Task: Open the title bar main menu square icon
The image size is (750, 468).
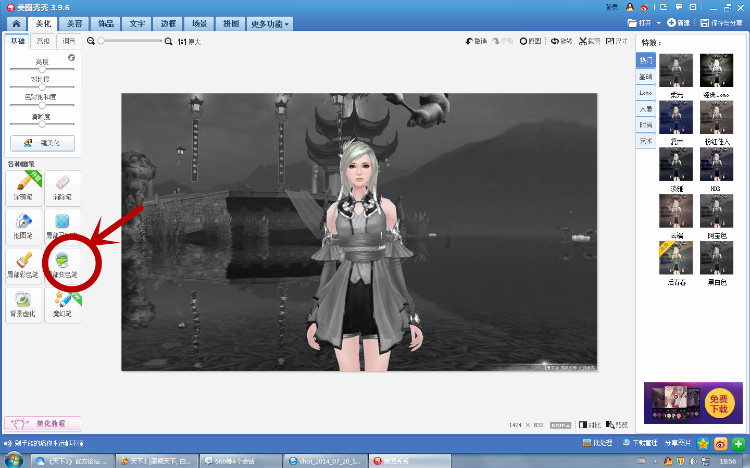Action: [x=693, y=7]
